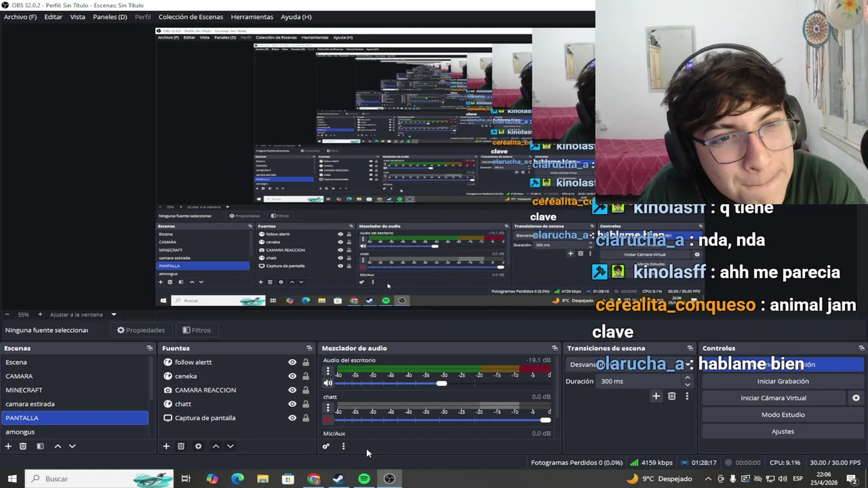Unmute the chatt audio channel
This screenshot has width=868, height=488.
click(x=328, y=420)
